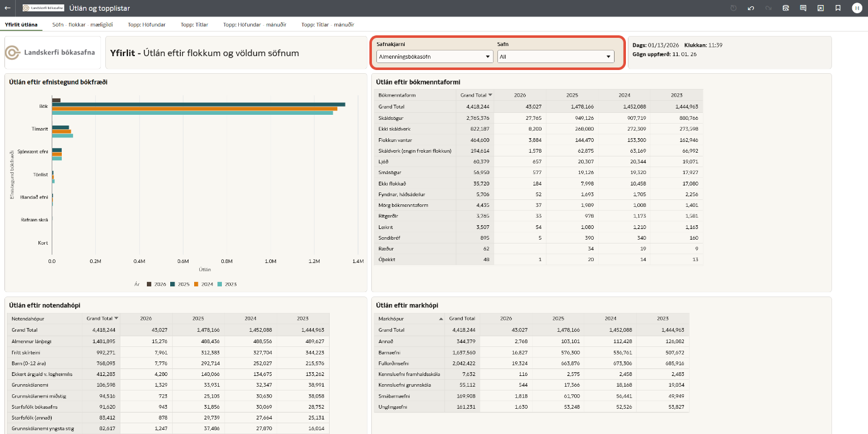Image resolution: width=868 pixels, height=434 pixels.
Task: Click the redo arrow icon
Action: pyautogui.click(x=768, y=8)
